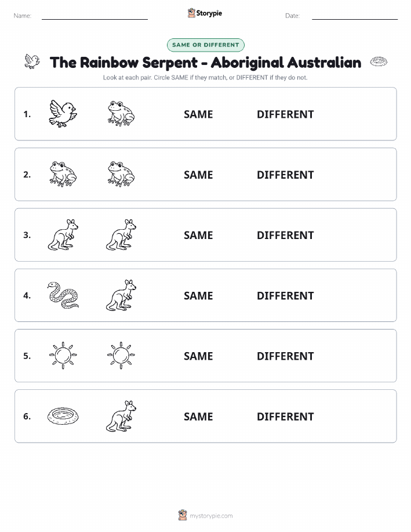
Task: Select DIFFERENT for row 6
Action: 285,417
